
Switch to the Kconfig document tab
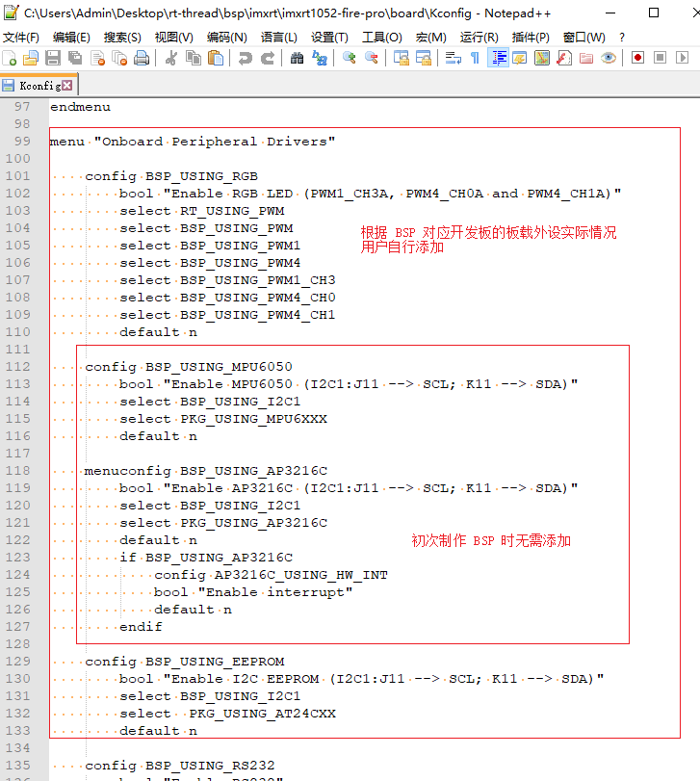(39, 85)
